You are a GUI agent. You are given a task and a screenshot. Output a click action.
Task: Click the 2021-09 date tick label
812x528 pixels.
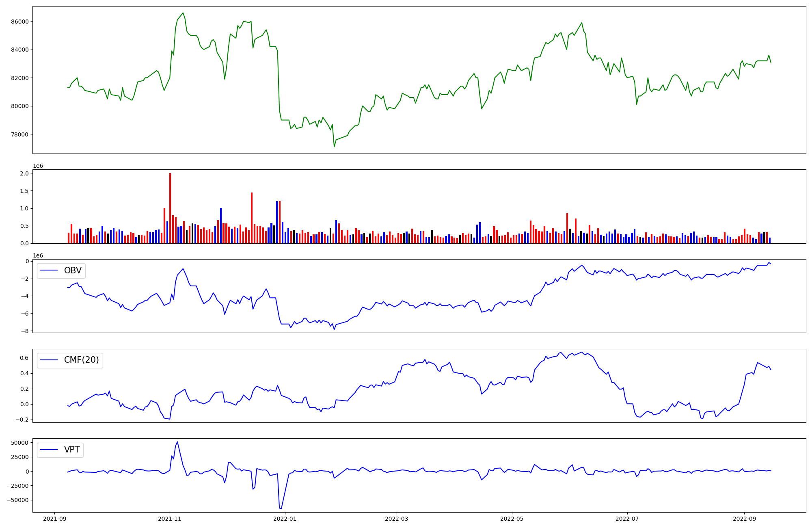point(54,519)
